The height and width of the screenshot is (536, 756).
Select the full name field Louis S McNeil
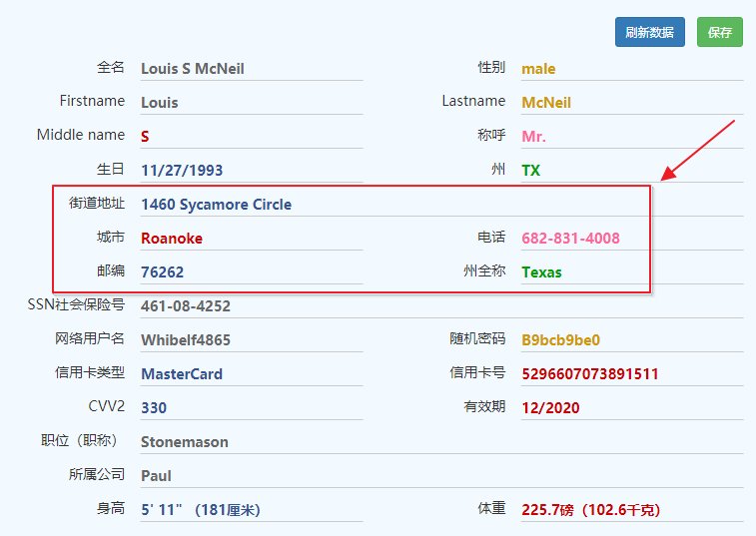click(x=251, y=69)
